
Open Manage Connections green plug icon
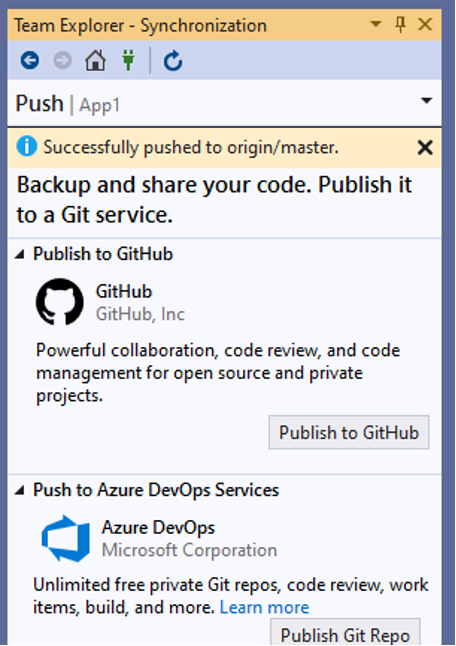click(129, 60)
